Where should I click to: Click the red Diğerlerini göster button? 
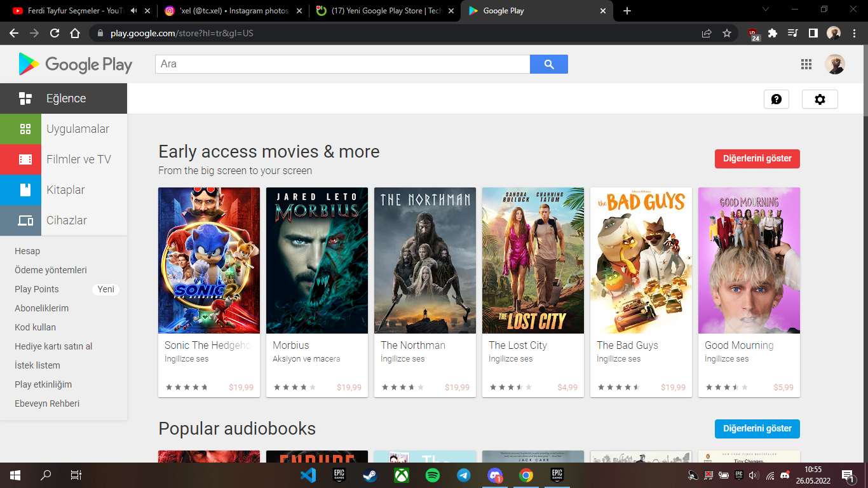coord(757,159)
